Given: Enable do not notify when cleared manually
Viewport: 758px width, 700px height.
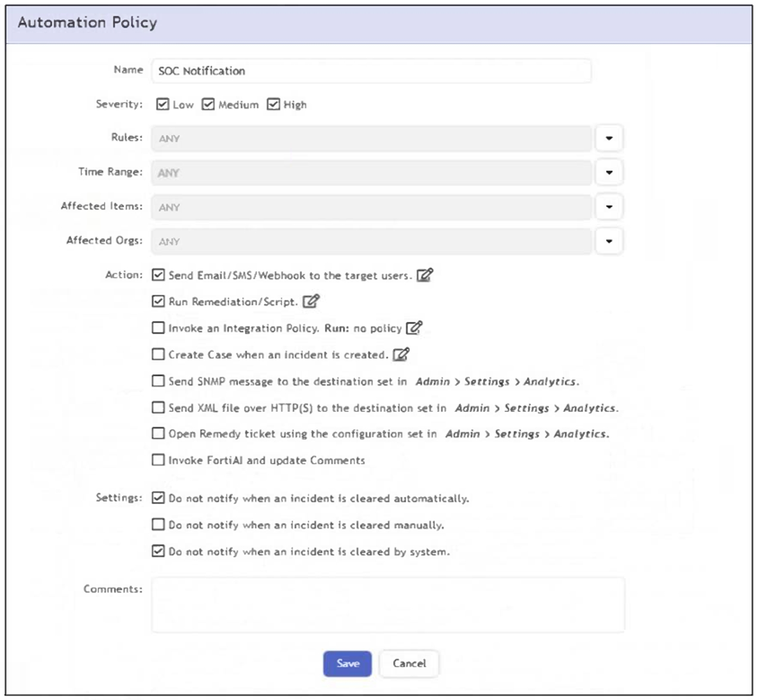Looking at the screenshot, I should (x=158, y=524).
